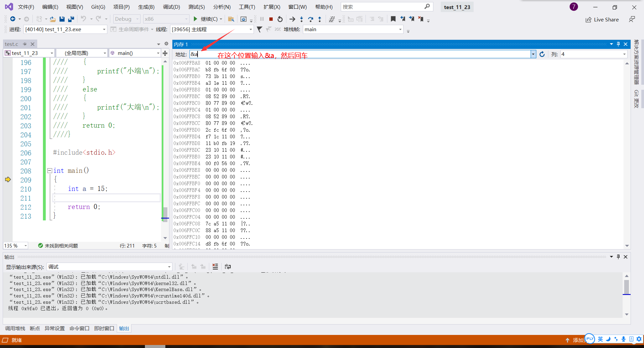644x348 pixels.
Task: Click the Visual Studio logo
Action: 9,7
